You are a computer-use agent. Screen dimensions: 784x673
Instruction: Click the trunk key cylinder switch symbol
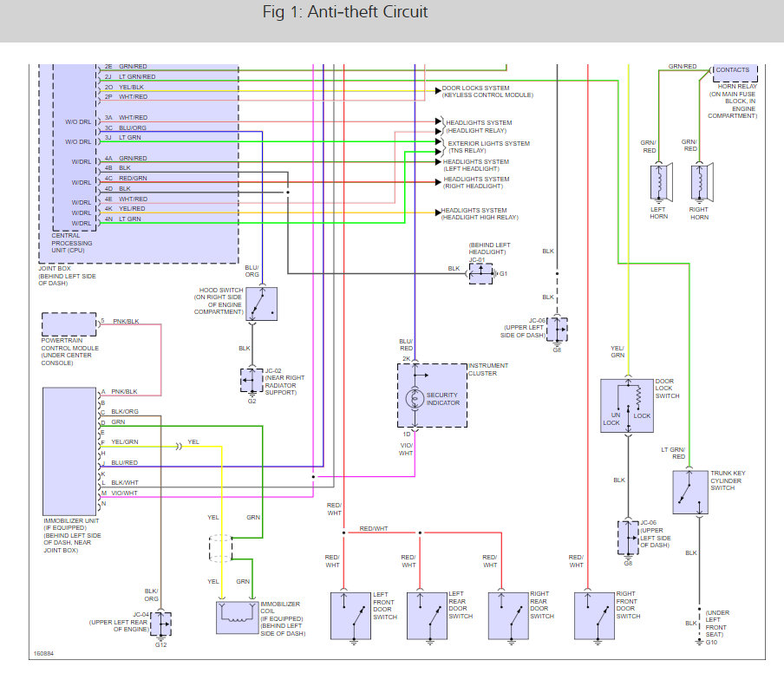point(690,492)
